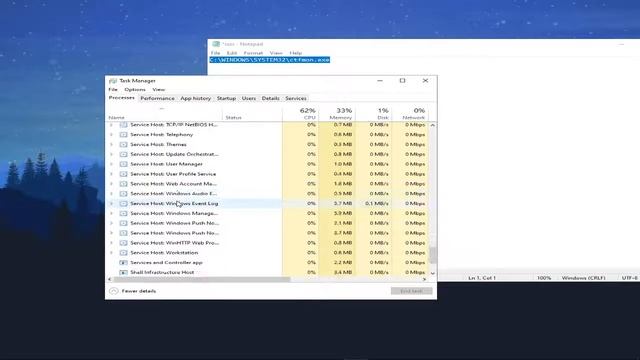Viewport: 640px width, 360px height.
Task: Click the Themes service host icon
Action: coord(123,144)
